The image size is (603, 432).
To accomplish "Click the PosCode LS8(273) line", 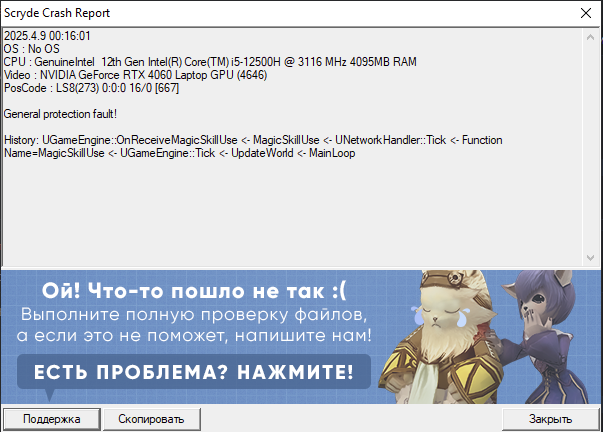I will (x=92, y=88).
